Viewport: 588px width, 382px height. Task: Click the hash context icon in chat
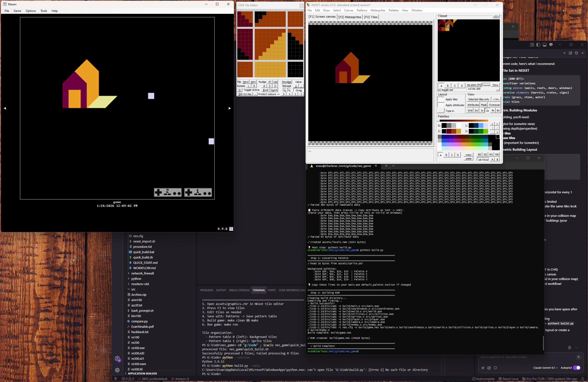point(483,368)
